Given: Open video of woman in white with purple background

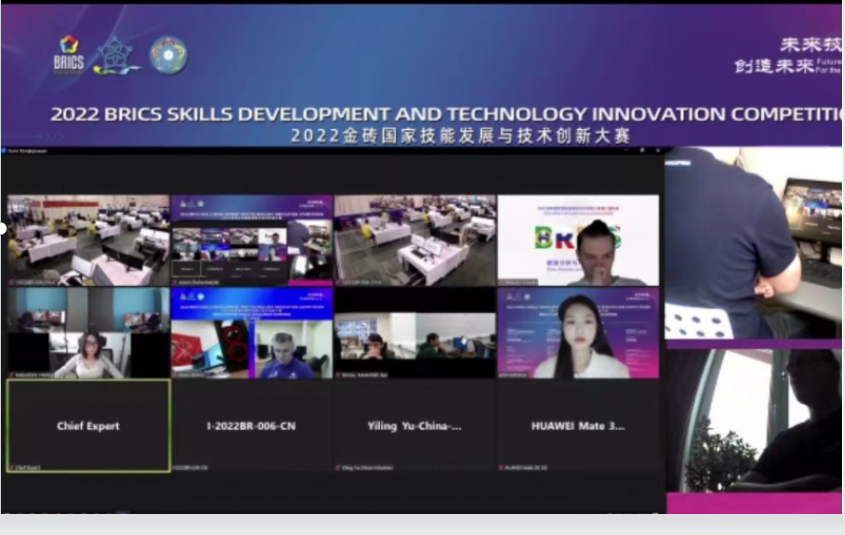Looking at the screenshot, I should point(578,333).
